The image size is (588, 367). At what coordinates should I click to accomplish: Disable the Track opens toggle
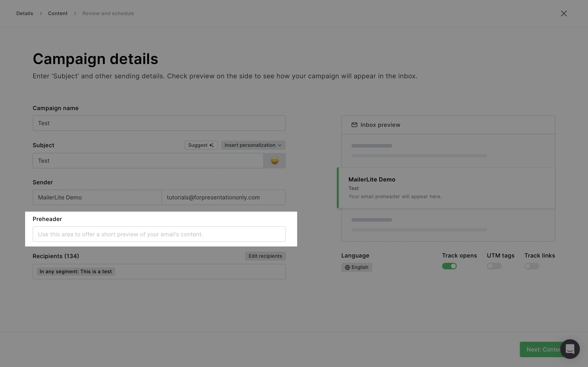(x=449, y=266)
